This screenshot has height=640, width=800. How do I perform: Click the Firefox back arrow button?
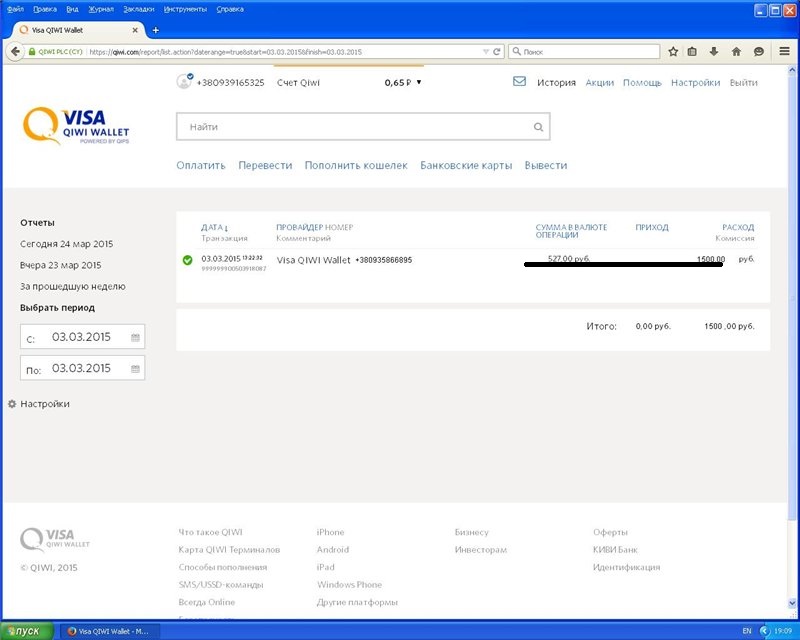15,52
